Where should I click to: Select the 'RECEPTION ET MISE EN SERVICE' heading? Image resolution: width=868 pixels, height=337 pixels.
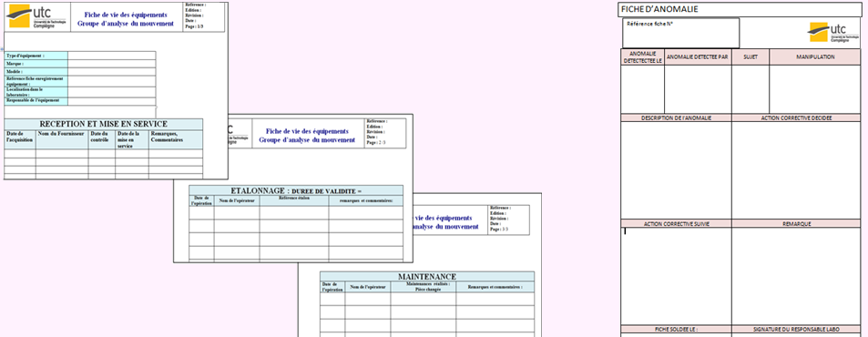(104, 124)
